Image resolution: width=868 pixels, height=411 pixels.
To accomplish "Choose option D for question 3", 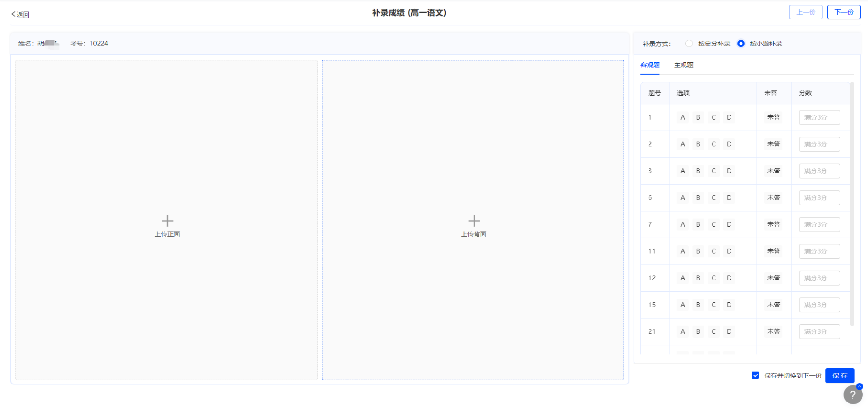I will click(x=729, y=171).
